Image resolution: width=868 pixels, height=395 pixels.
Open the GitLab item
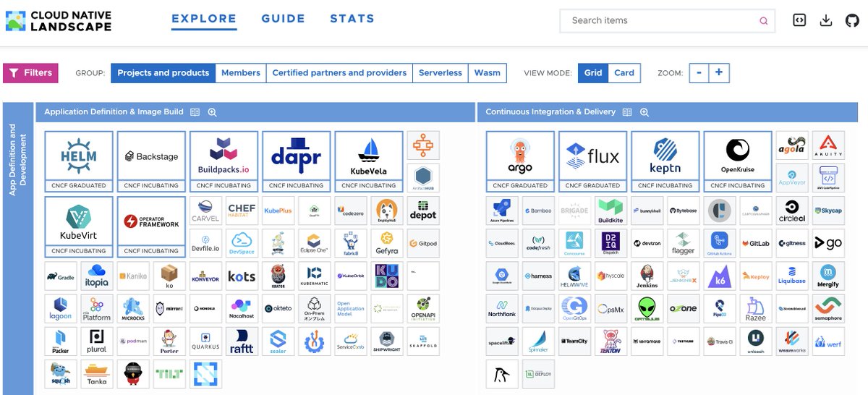(755, 243)
